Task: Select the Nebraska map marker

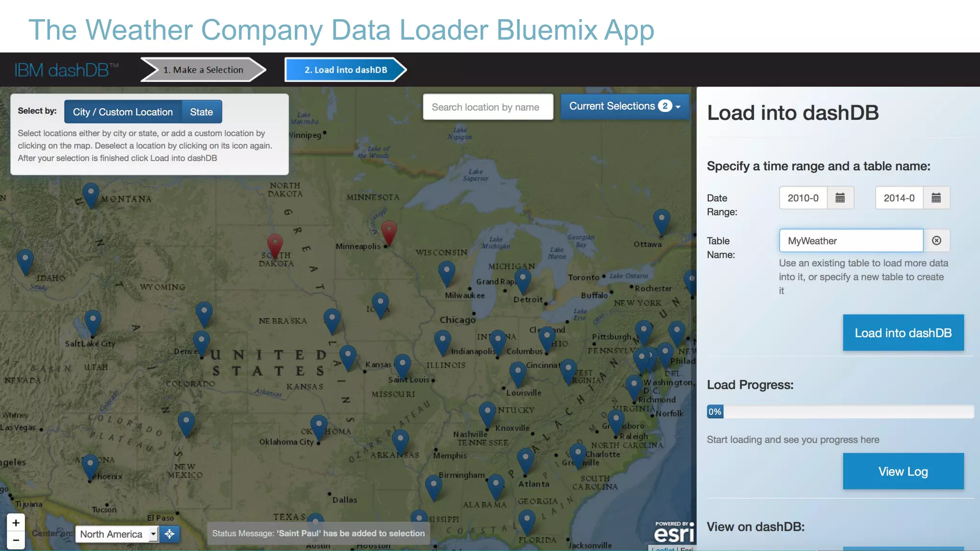Action: point(332,321)
